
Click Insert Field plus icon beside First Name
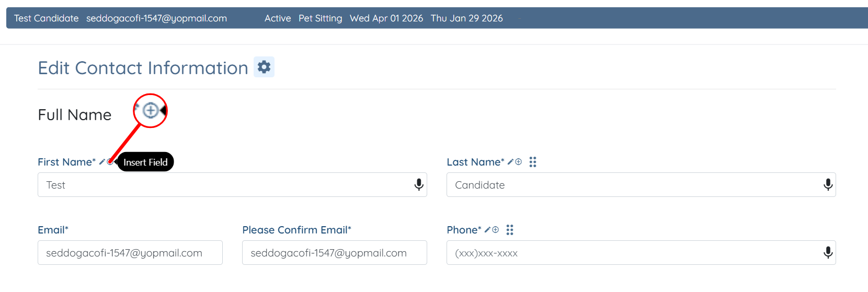click(x=110, y=162)
